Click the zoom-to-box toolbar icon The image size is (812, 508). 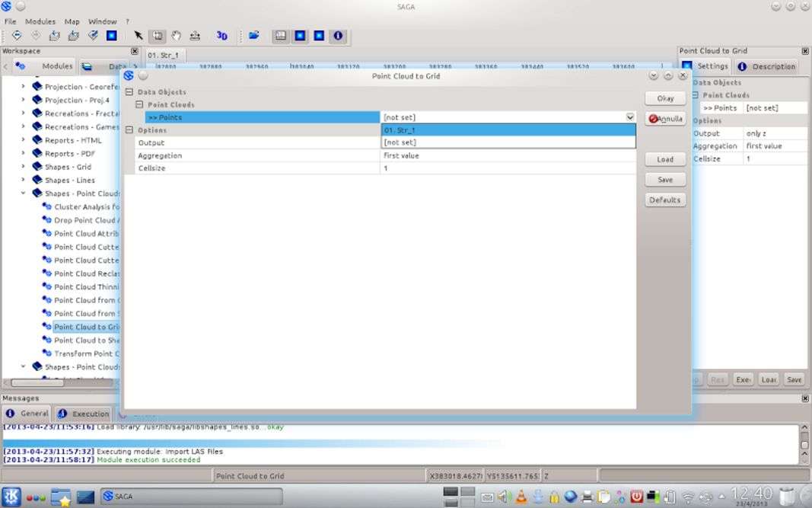tap(158, 36)
